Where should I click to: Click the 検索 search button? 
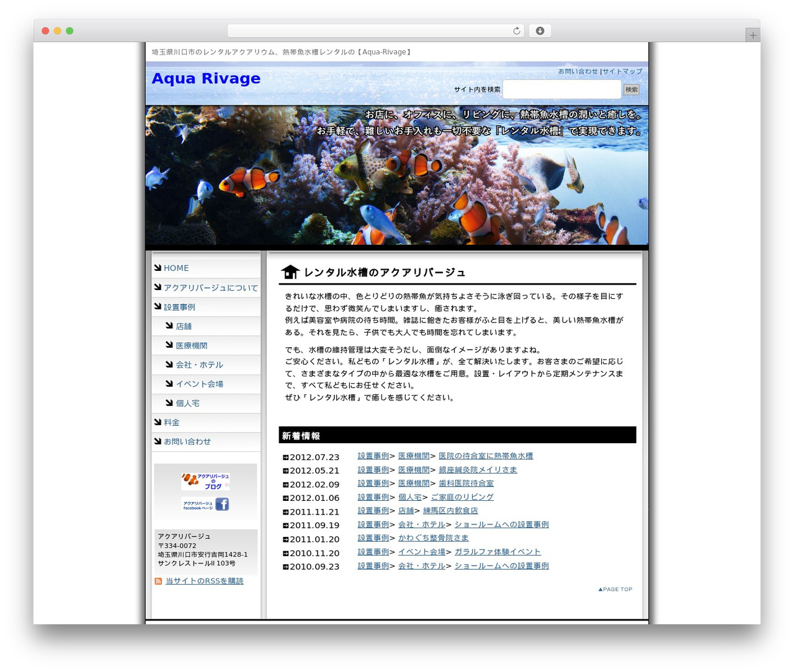tap(631, 90)
